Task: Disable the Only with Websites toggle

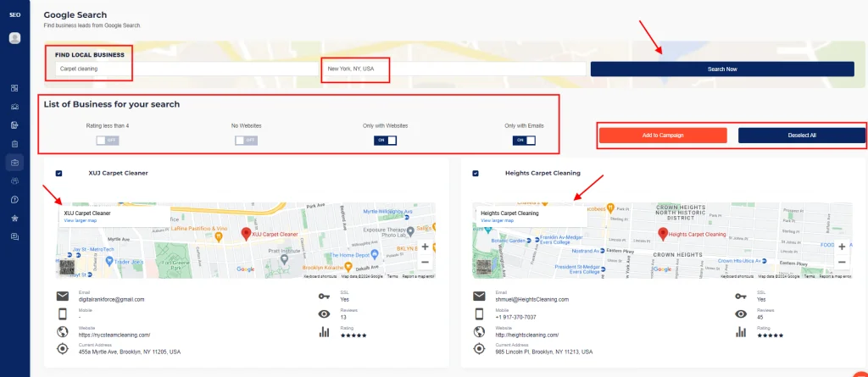Action: click(386, 140)
